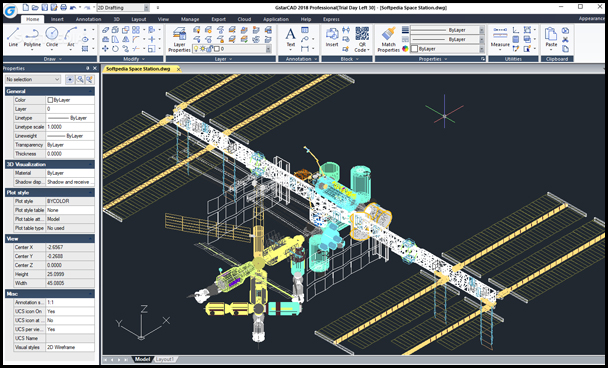Select the Text annotation tool
Viewport: 608px width, 368px height.
(x=291, y=38)
